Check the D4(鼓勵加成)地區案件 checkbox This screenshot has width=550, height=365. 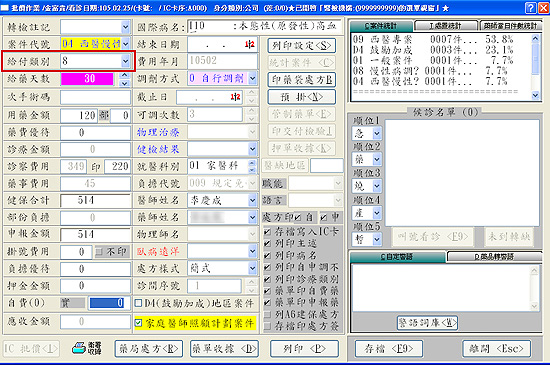(139, 303)
